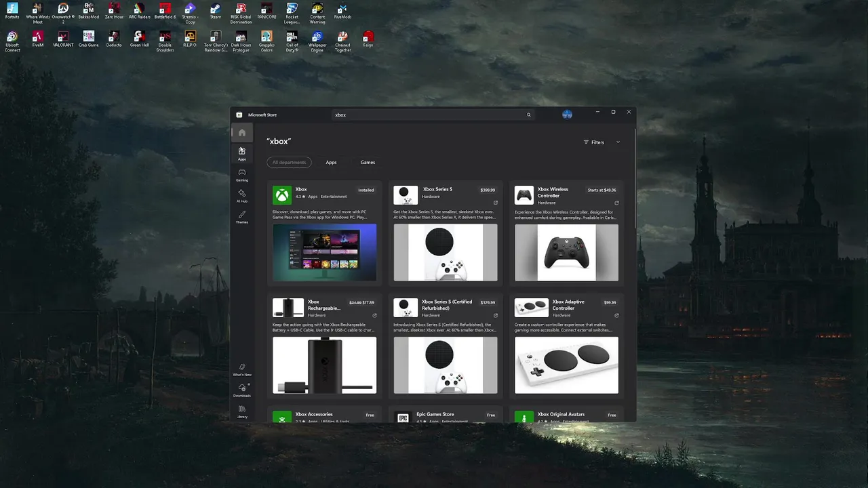868x488 pixels.
Task: Click the $17.89 Rechargeable battery price
Action: 368,302
